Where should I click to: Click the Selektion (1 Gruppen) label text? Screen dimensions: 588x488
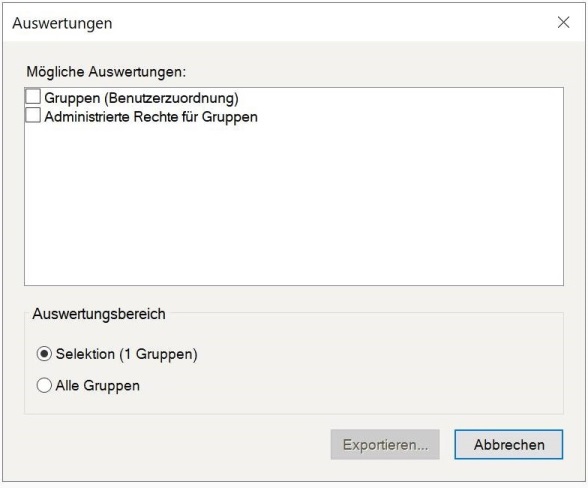click(x=126, y=354)
